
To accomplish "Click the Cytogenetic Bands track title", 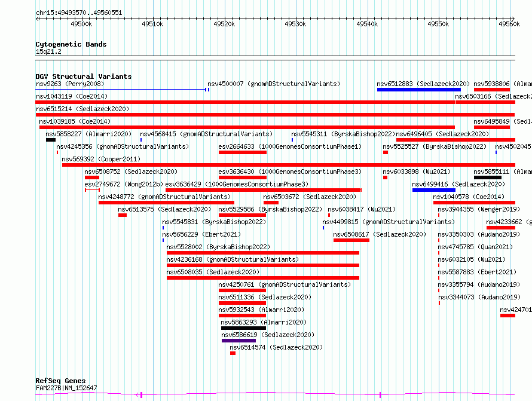I will 71,44.
